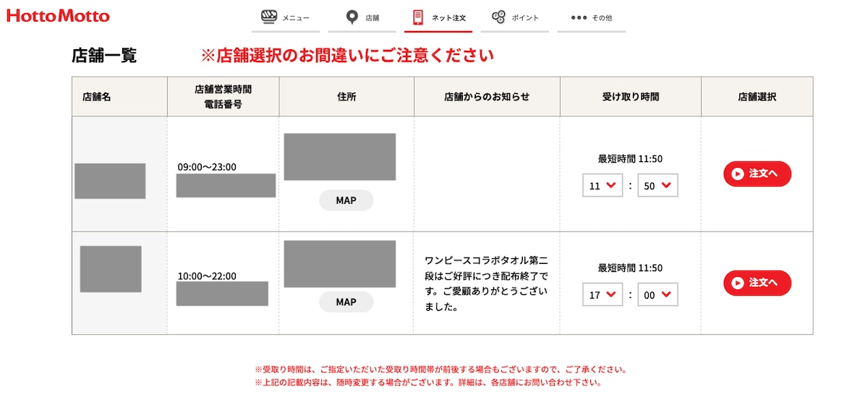Open the hour dropdown showing 17
868x410 pixels.
click(603, 295)
